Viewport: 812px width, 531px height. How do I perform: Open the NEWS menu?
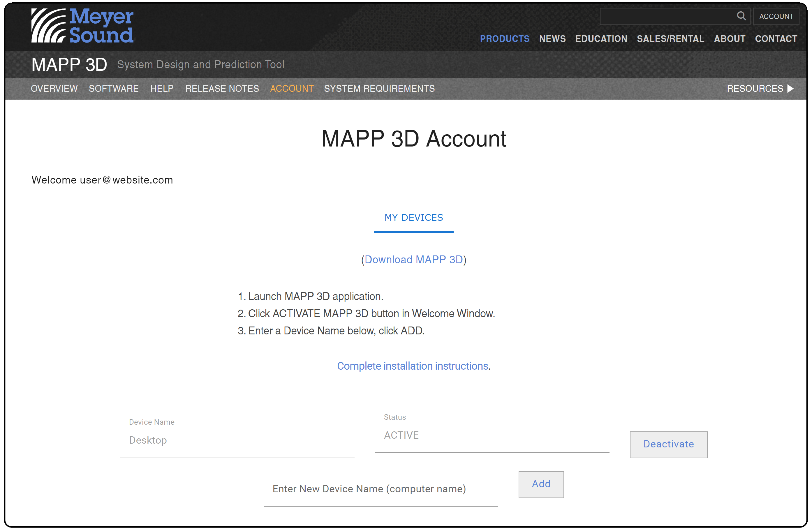(552, 39)
